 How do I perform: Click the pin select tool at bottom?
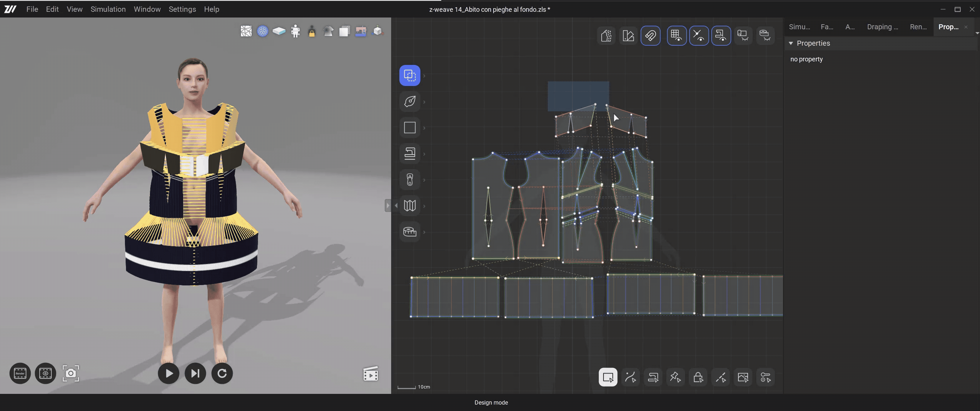click(x=675, y=377)
